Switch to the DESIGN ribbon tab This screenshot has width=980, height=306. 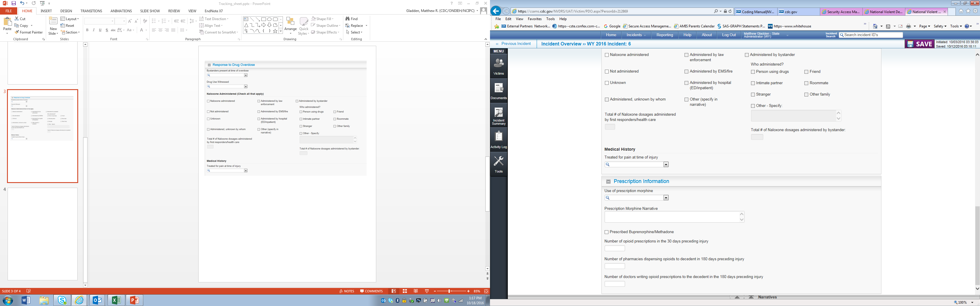[66, 11]
